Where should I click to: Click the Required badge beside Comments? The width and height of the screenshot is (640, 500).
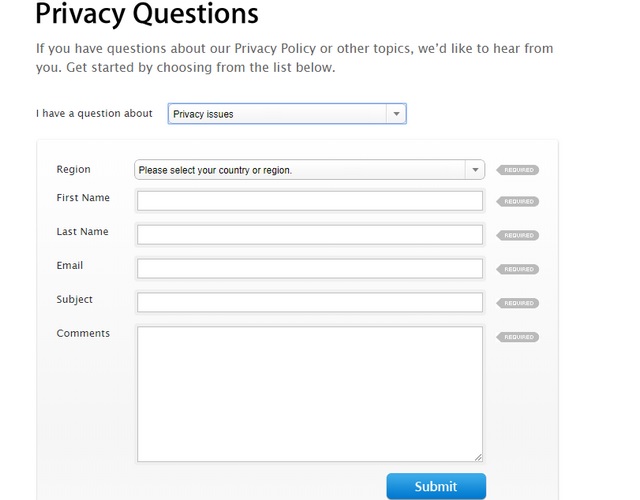coord(518,337)
